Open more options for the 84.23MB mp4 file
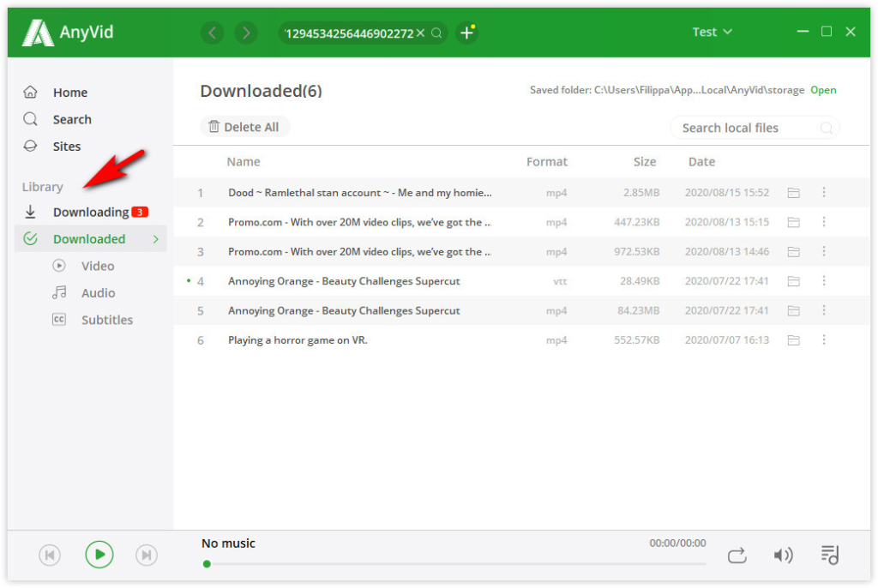The width and height of the screenshot is (878, 588). pyautogui.click(x=824, y=310)
